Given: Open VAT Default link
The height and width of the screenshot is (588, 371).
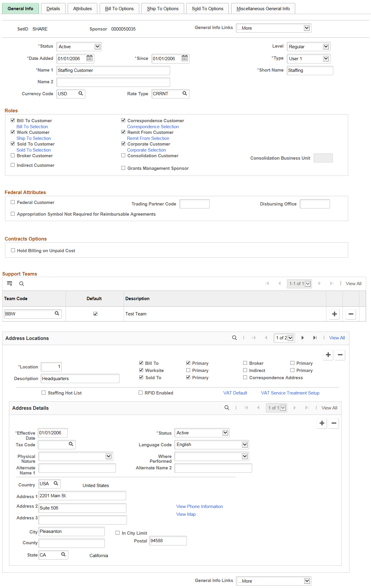Looking at the screenshot, I should (x=235, y=393).
